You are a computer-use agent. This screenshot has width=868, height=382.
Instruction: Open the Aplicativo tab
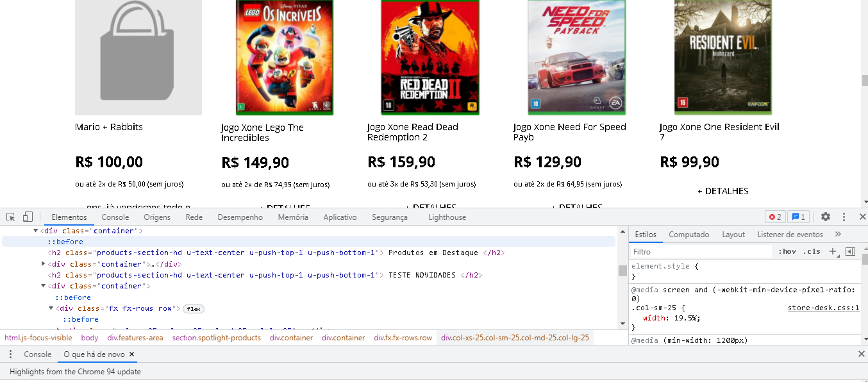340,217
